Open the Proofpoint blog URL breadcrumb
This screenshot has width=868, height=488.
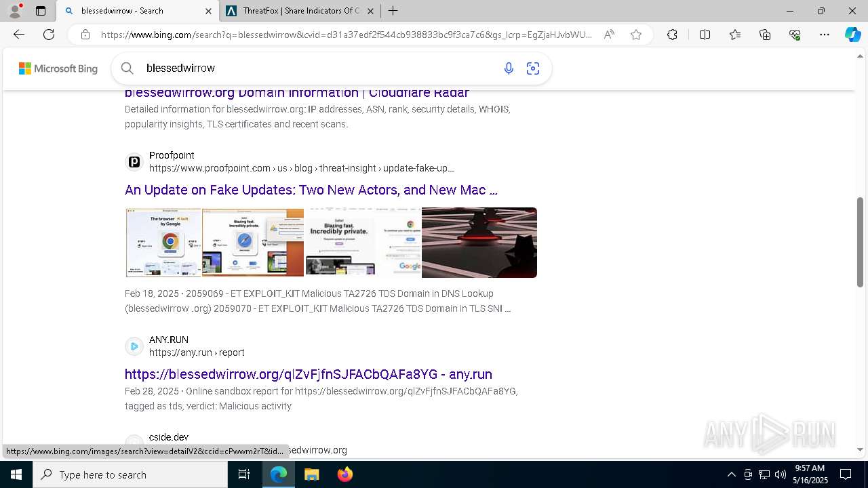point(302,168)
